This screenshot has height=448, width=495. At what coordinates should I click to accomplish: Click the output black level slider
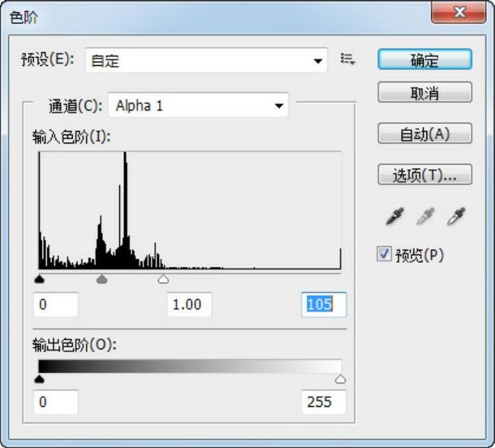[39, 379]
